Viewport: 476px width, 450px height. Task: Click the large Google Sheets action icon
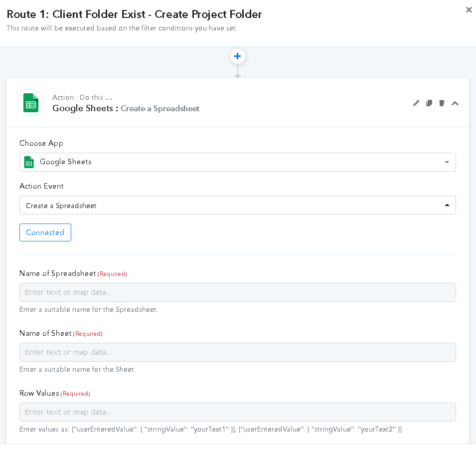[31, 103]
